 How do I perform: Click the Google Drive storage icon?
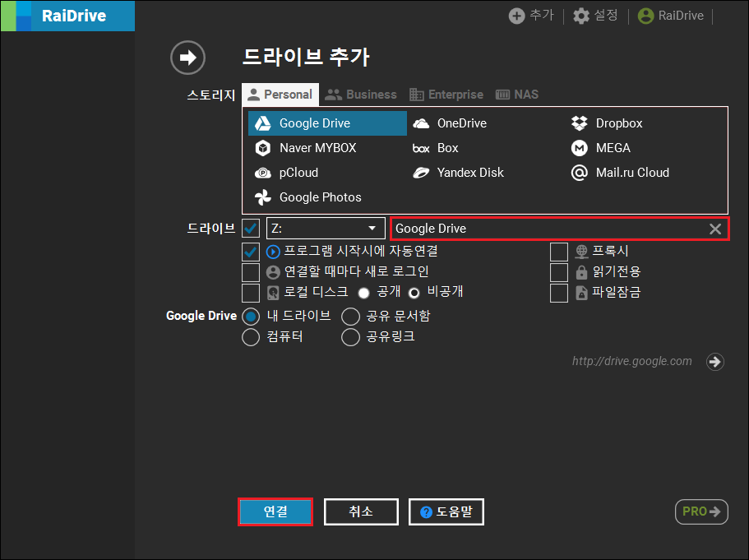[263, 123]
